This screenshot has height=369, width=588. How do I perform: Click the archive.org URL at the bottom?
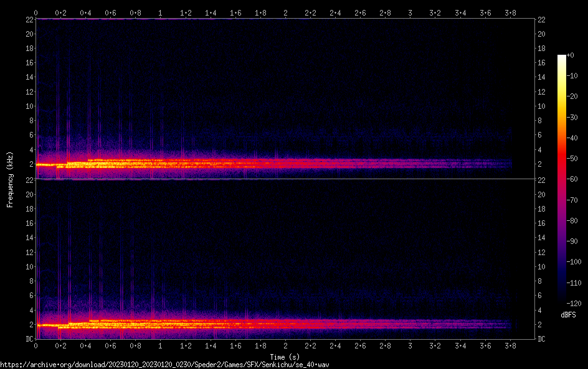pyautogui.click(x=164, y=365)
